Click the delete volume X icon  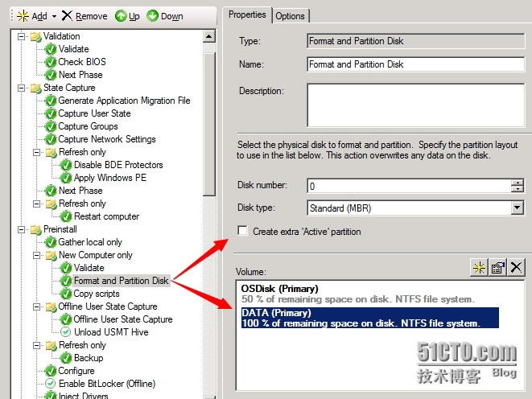click(516, 268)
